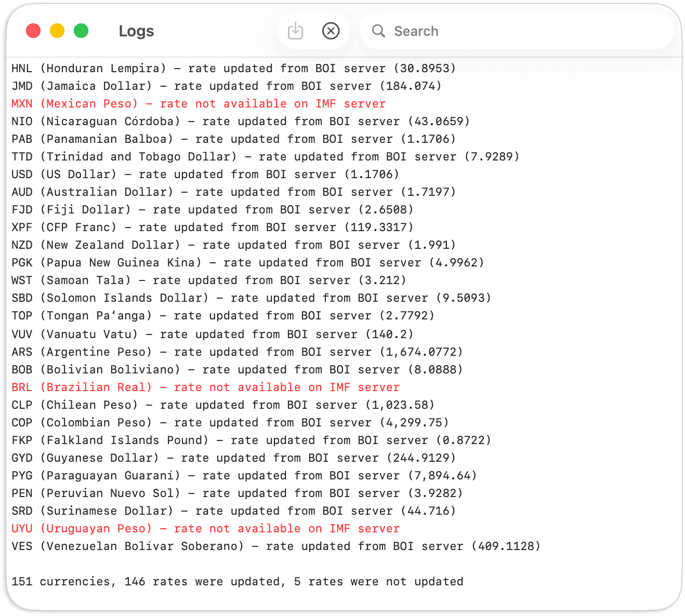Click the magnifying glass search icon

378,31
